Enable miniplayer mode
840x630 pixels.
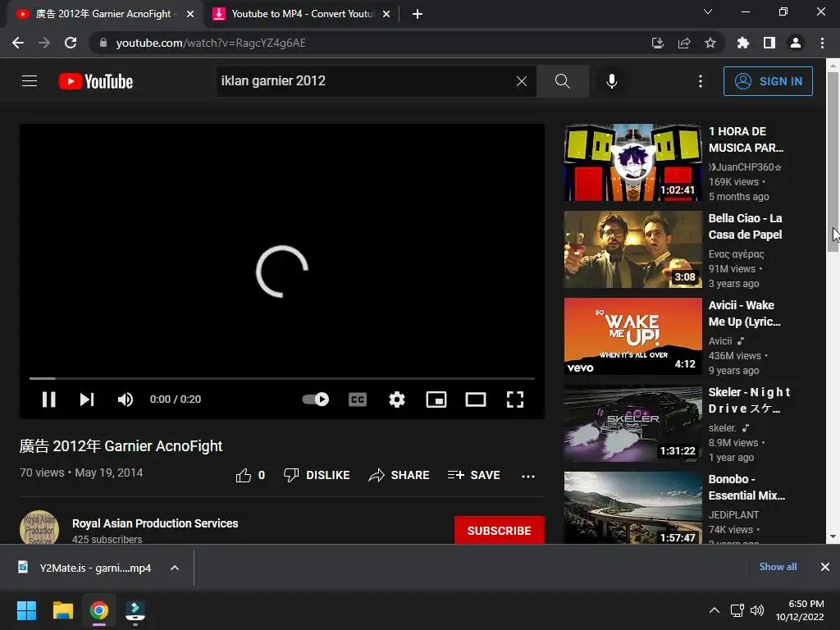(x=436, y=399)
